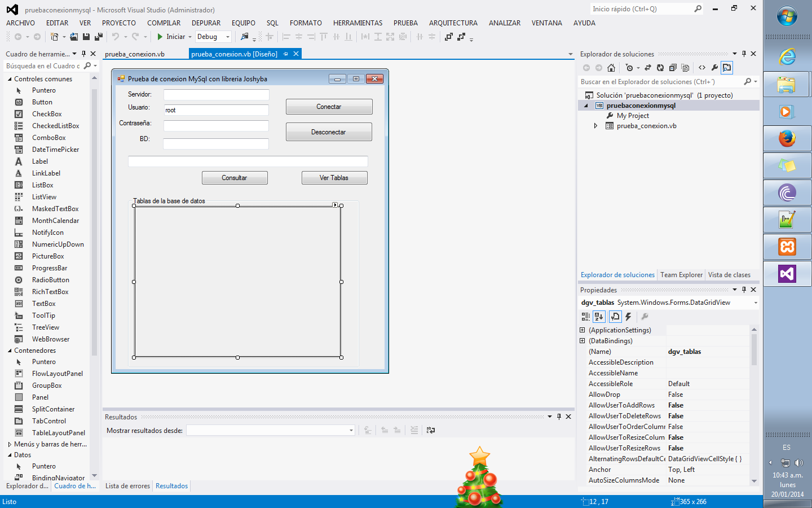
Task: Expand the (DataBindings) property group
Action: coord(582,341)
